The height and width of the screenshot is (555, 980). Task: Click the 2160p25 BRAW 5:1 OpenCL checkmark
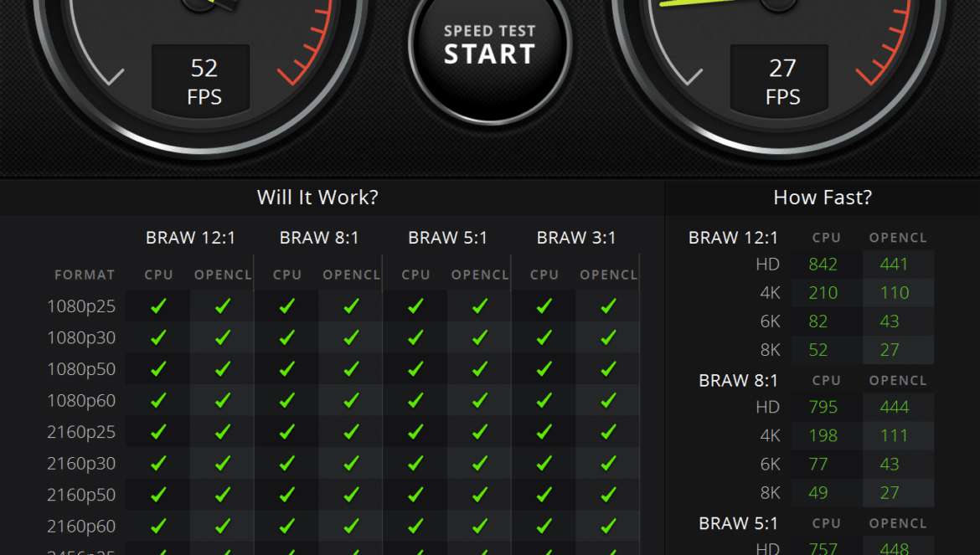tap(480, 432)
